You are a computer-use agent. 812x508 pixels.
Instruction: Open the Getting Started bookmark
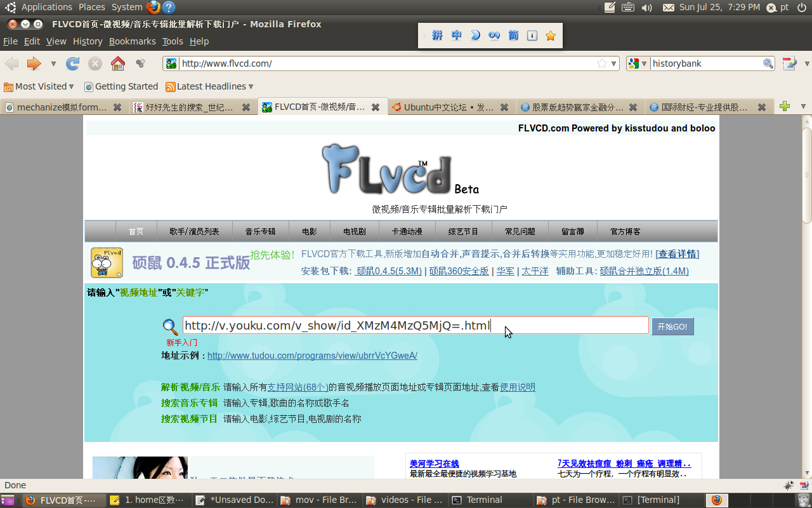pyautogui.click(x=121, y=86)
